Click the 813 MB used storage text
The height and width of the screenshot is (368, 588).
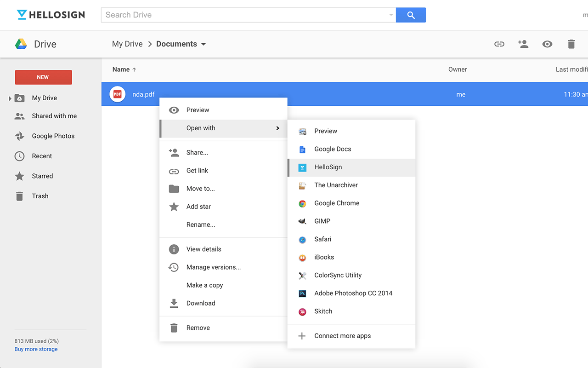(37, 341)
